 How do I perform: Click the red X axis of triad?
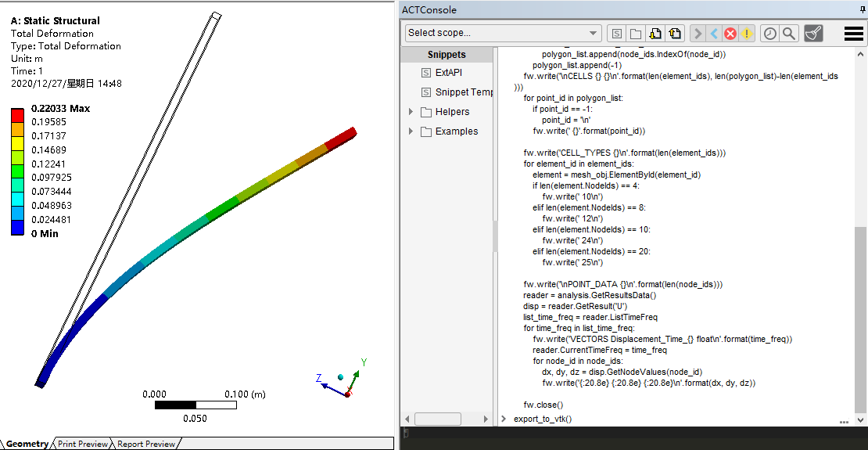[348, 393]
